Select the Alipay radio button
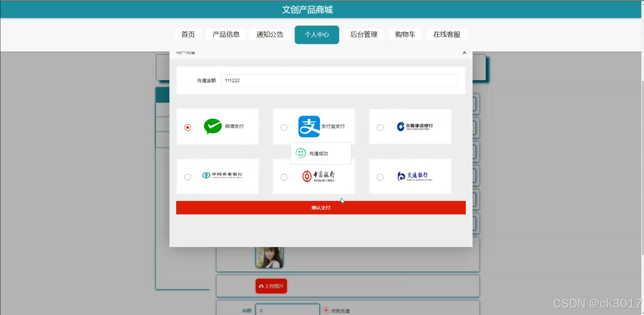 pos(284,127)
